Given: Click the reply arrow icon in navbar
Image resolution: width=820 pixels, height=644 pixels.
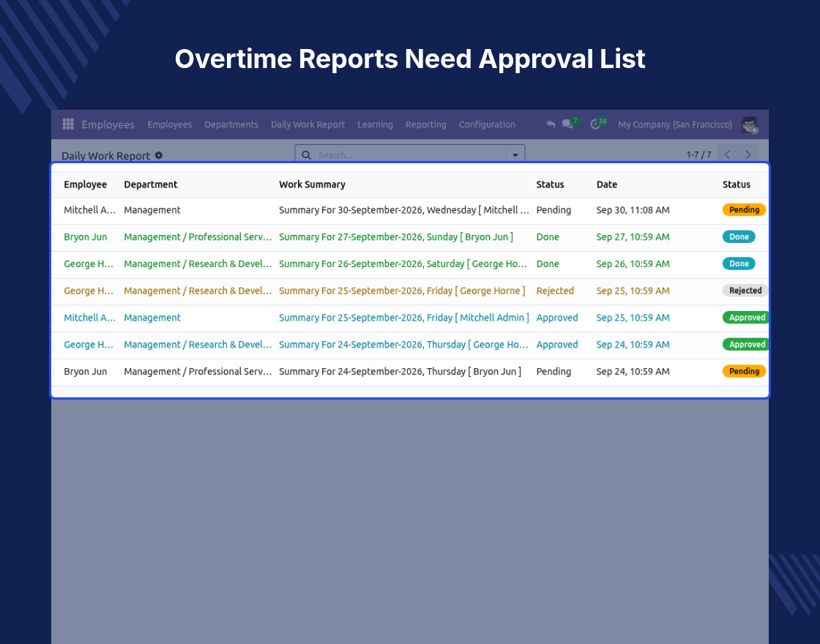Looking at the screenshot, I should click(x=550, y=124).
